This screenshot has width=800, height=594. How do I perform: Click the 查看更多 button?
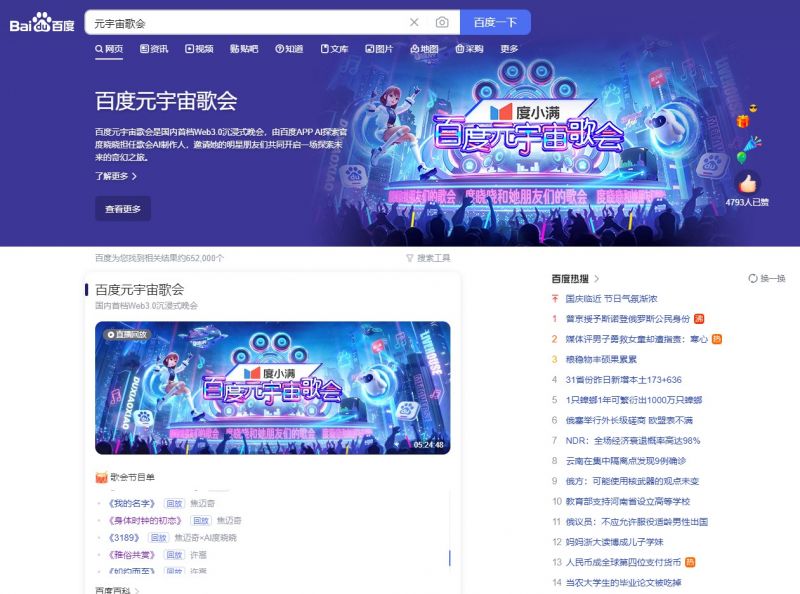click(x=123, y=209)
